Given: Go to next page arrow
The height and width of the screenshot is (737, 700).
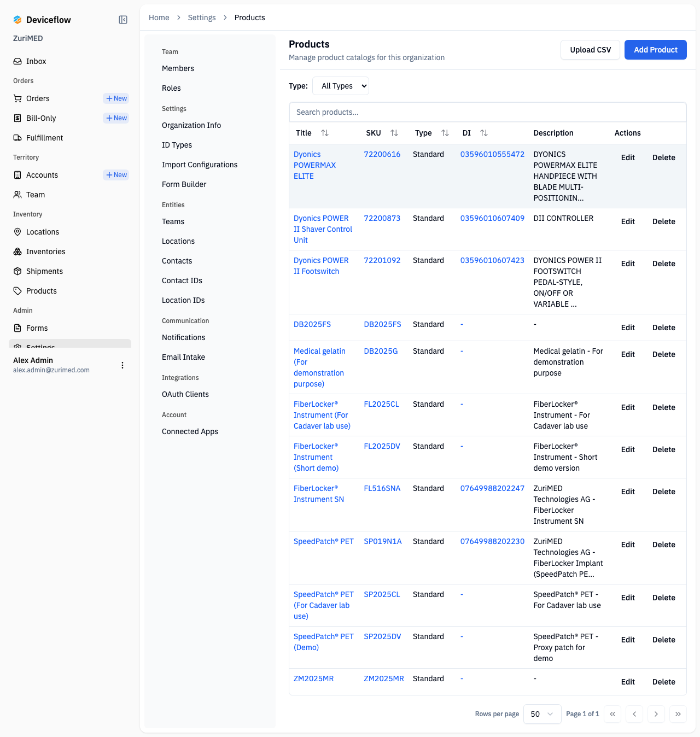Looking at the screenshot, I should coord(656,714).
